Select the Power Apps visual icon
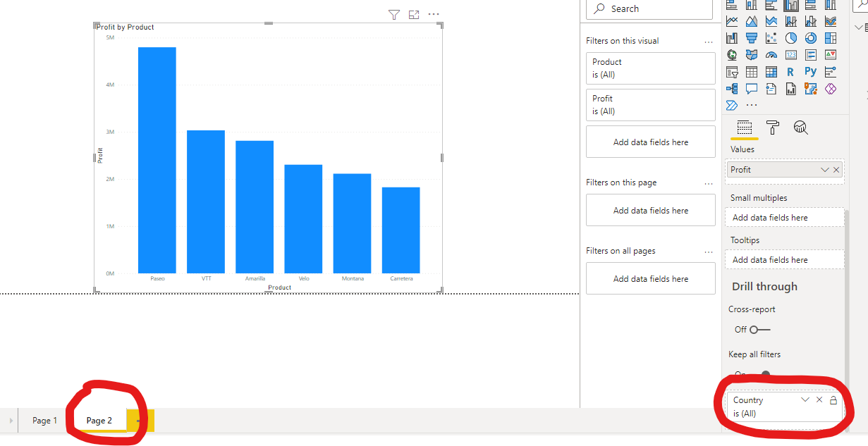868x446 pixels. [831, 89]
